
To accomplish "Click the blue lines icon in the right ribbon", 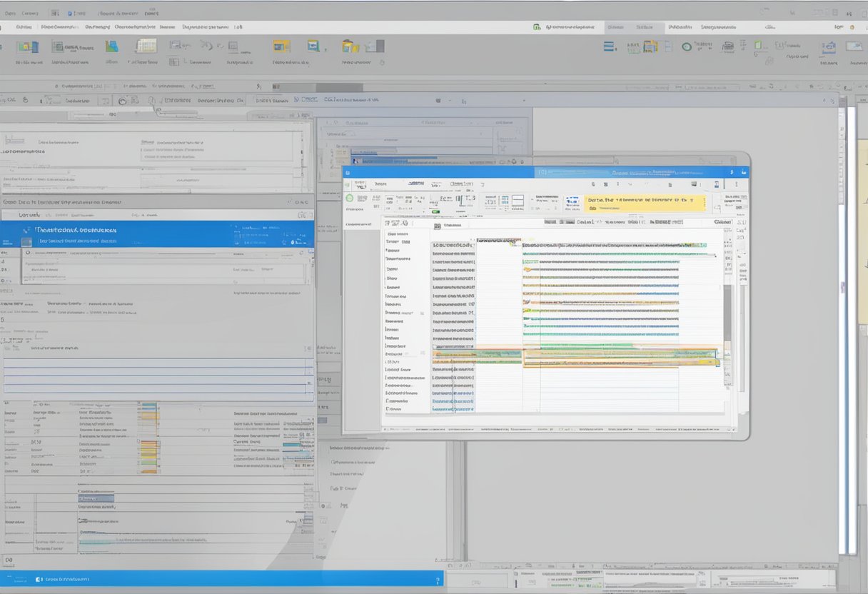I will [610, 46].
